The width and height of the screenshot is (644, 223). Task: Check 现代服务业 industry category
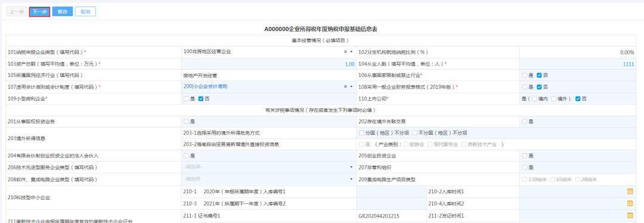tap(430, 144)
